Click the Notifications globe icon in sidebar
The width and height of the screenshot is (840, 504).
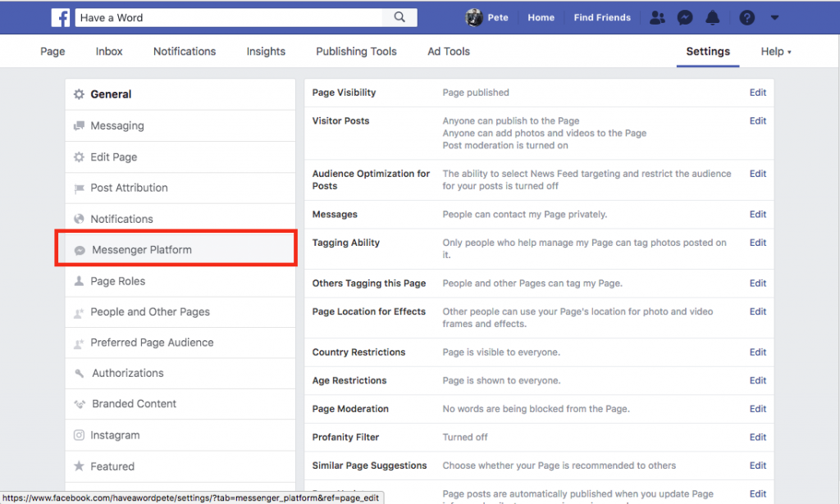pyautogui.click(x=79, y=219)
